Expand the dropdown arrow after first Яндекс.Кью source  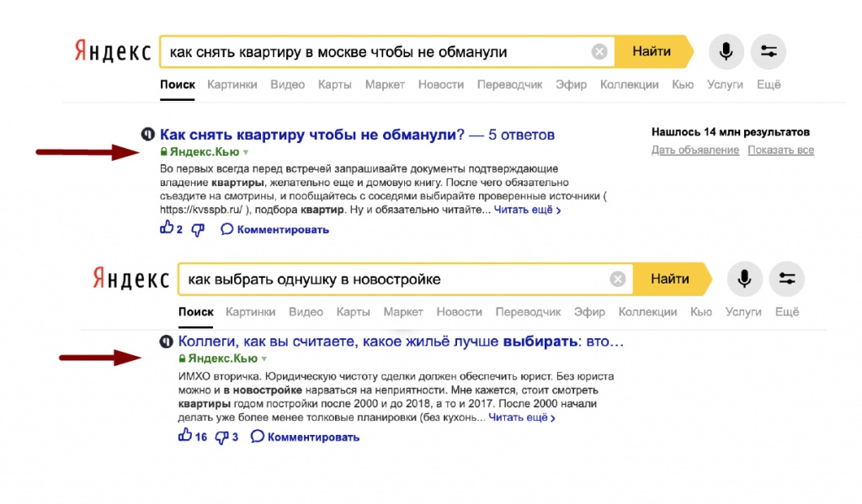pyautogui.click(x=246, y=152)
